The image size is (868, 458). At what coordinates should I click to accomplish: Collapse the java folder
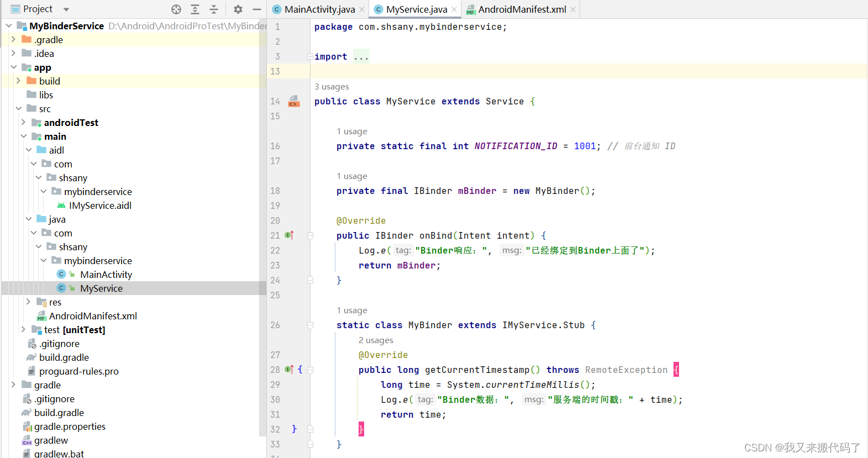tap(28, 219)
